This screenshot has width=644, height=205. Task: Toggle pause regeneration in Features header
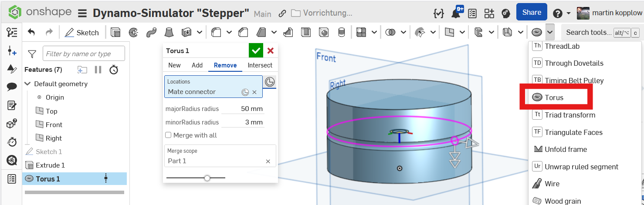[x=98, y=70]
